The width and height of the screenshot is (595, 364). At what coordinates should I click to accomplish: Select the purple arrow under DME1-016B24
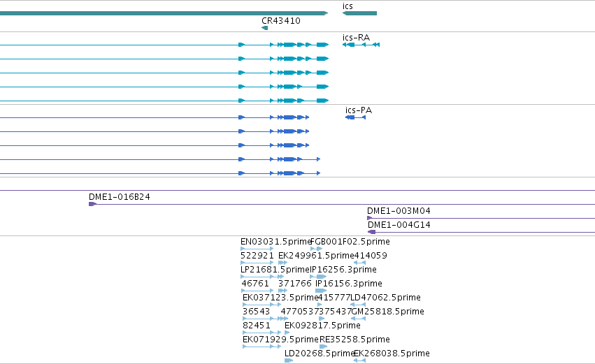click(92, 204)
